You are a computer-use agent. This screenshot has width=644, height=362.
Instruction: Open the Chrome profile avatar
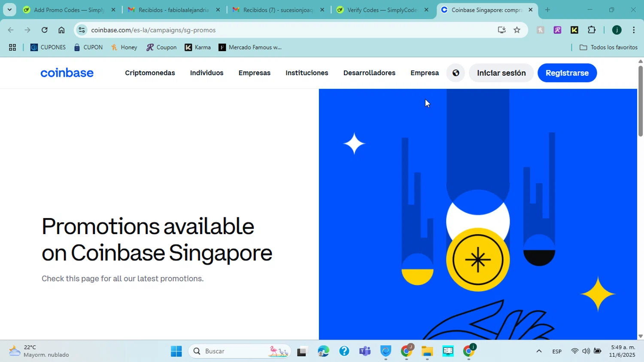(x=617, y=30)
